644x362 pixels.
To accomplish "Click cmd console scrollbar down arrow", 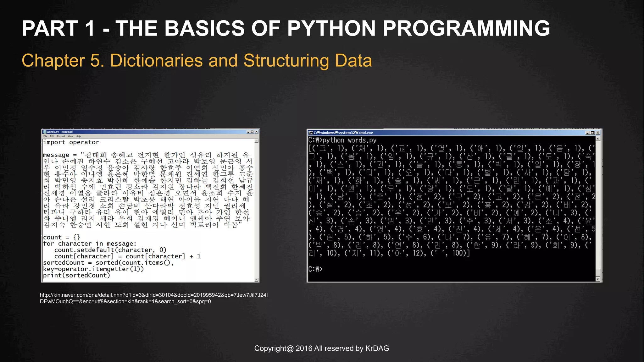I will pyautogui.click(x=598, y=279).
